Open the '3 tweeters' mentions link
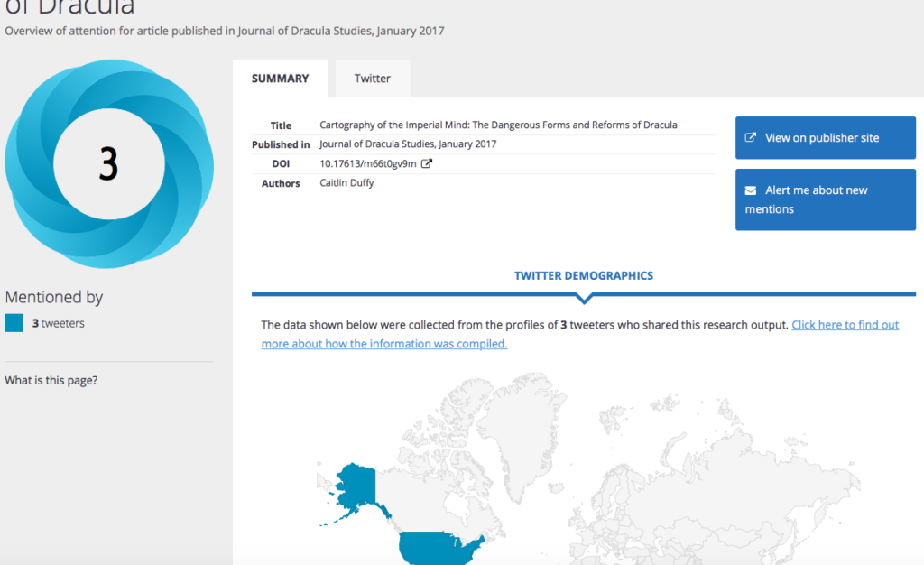924x565 pixels. (59, 323)
